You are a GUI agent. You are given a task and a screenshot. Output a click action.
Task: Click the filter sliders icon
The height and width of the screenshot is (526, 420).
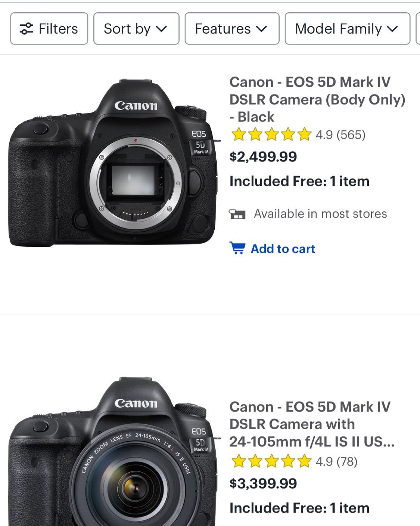(x=27, y=29)
